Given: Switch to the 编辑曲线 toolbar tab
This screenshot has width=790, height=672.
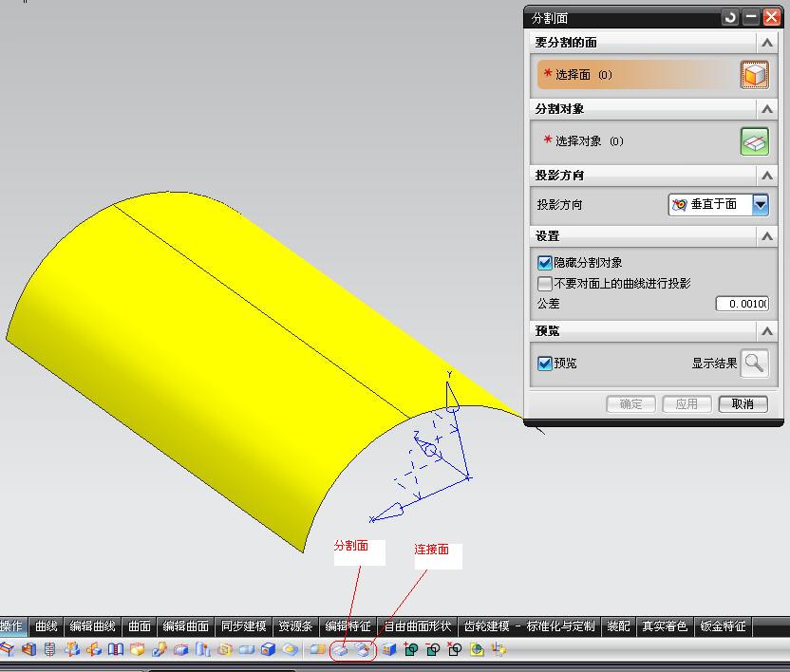Looking at the screenshot, I should [x=93, y=626].
